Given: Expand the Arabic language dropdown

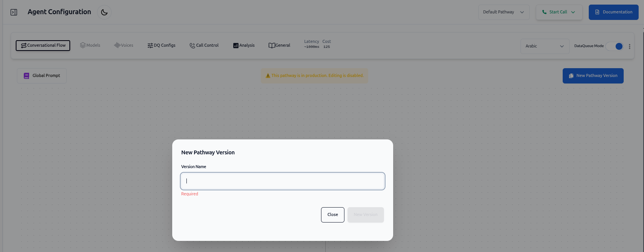Looking at the screenshot, I should (544, 46).
